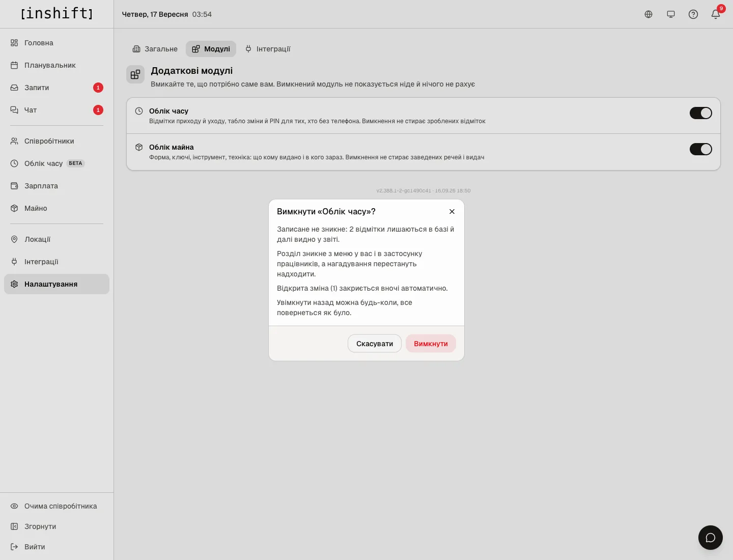The width and height of the screenshot is (733, 560).
Task: Click the red badge next to Чат
Action: (98, 110)
